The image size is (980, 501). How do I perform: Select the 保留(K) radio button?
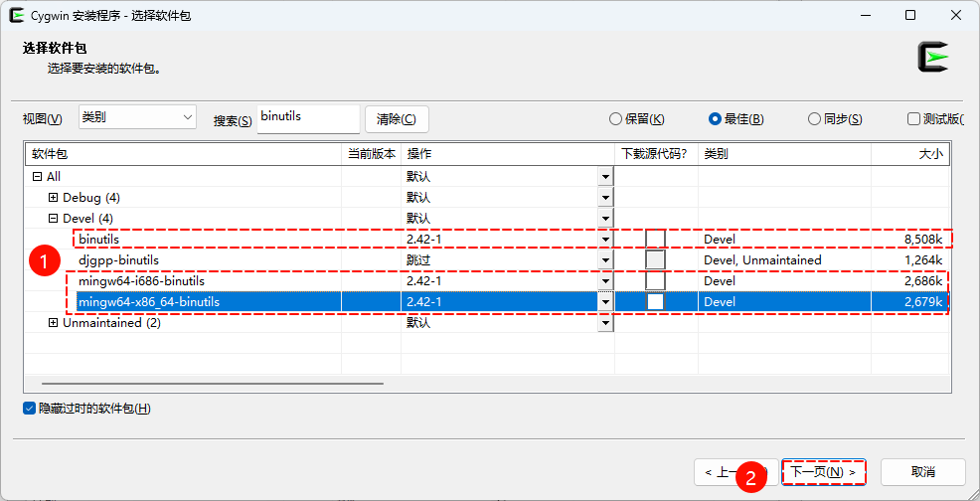(x=637, y=119)
